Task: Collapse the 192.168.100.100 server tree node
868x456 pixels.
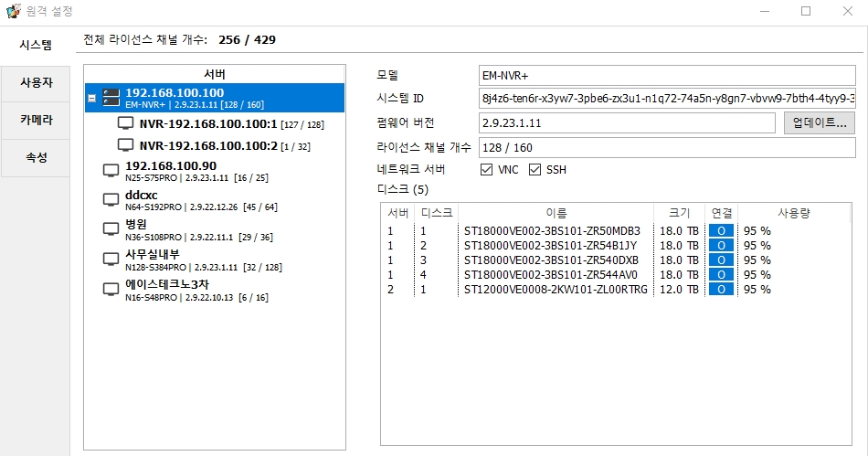Action: 91,98
